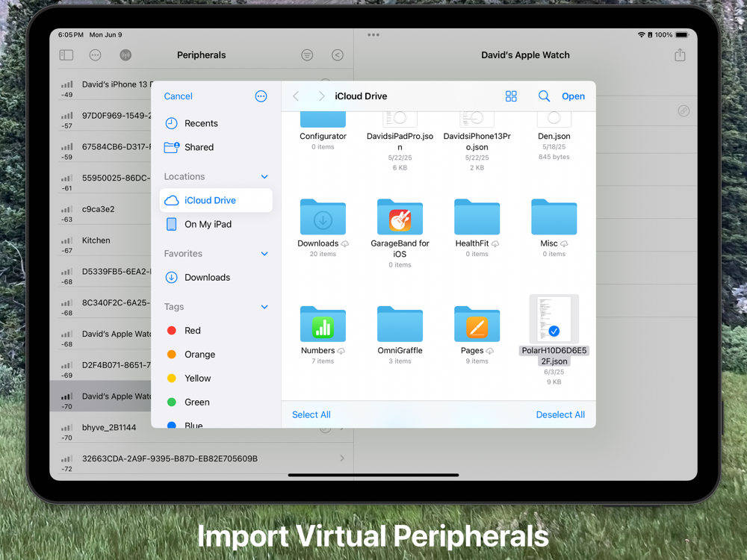Select the Den.json file
The height and width of the screenshot is (560, 747).
coord(554,136)
